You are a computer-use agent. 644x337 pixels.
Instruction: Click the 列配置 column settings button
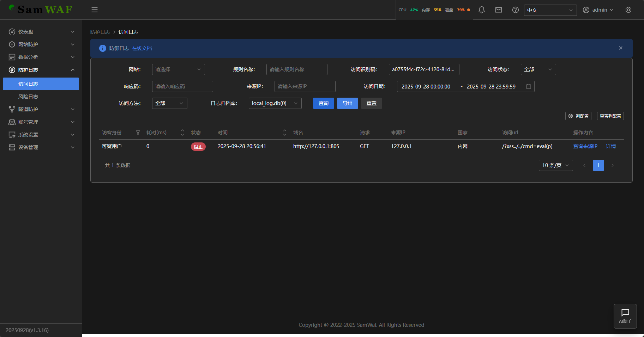tap(578, 116)
